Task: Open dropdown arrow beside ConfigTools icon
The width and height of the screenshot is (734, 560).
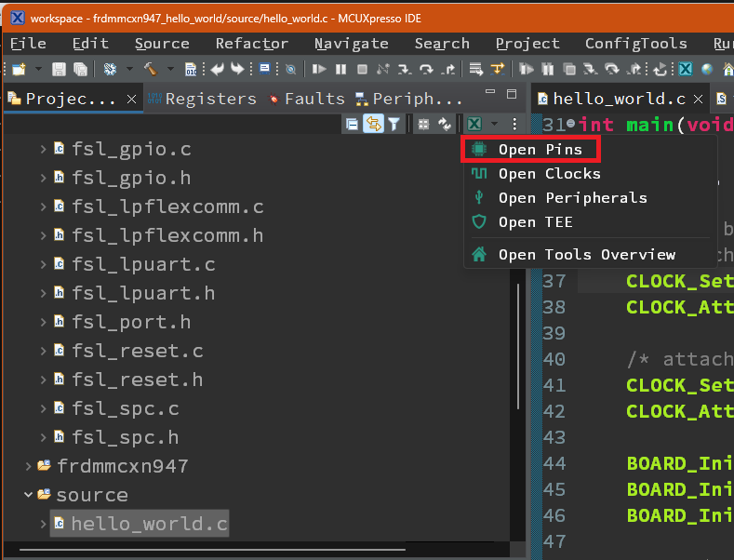Action: (x=495, y=124)
